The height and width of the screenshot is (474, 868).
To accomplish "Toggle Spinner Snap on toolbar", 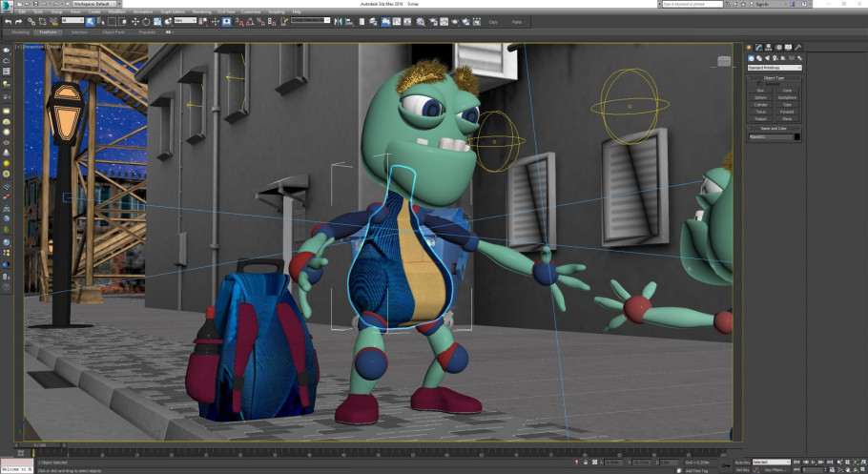I will 271,22.
